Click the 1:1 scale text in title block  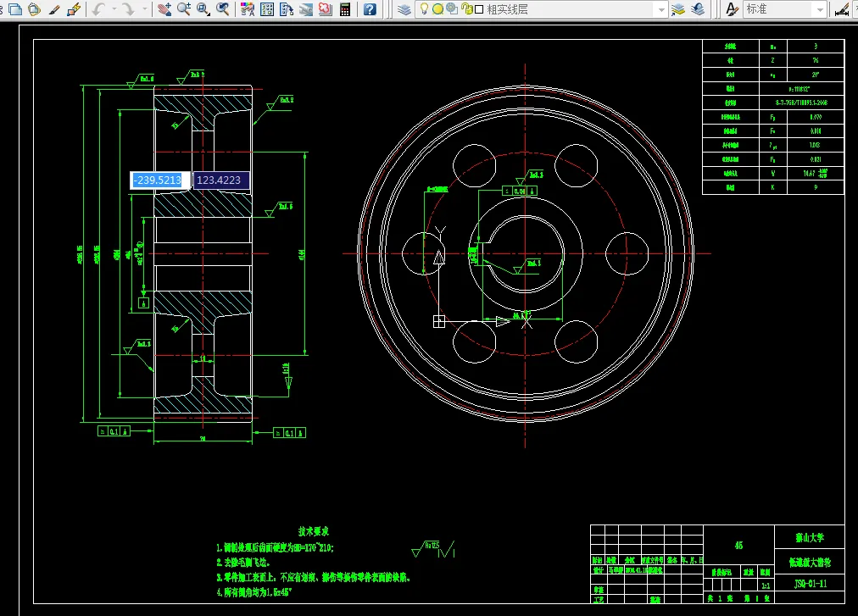click(x=766, y=585)
